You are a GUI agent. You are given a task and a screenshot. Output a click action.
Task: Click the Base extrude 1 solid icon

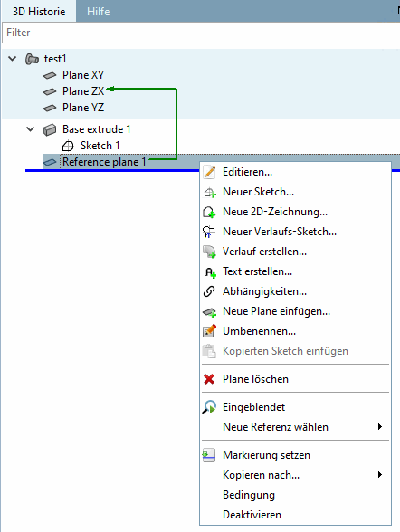coord(50,129)
